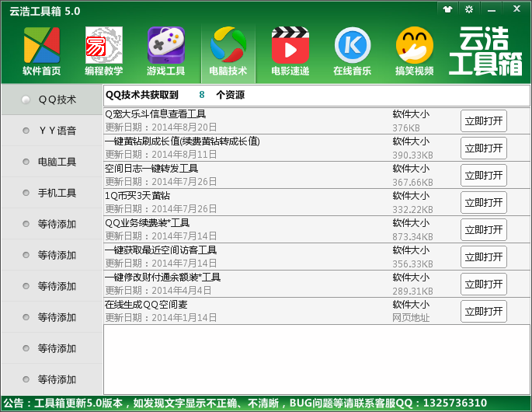Open the 搞笑视频 smiley icon
The image size is (532, 412).
pos(414,51)
